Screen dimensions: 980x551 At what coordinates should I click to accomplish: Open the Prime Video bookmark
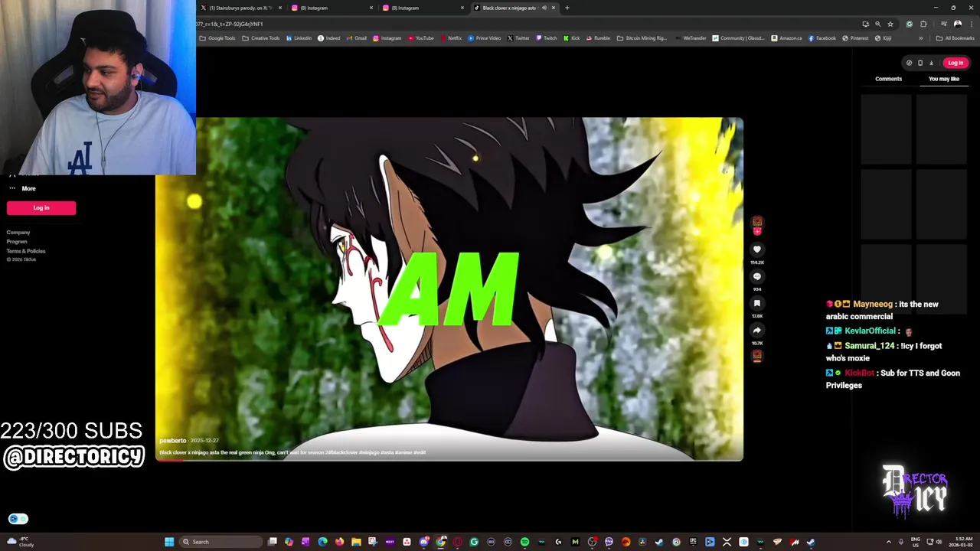(x=484, y=38)
